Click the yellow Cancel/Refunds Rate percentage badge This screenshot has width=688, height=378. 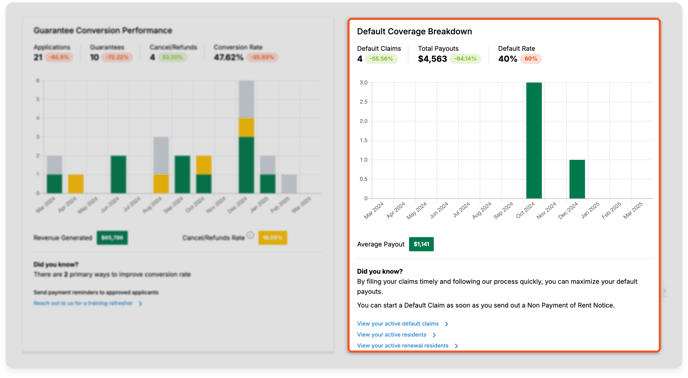click(272, 238)
